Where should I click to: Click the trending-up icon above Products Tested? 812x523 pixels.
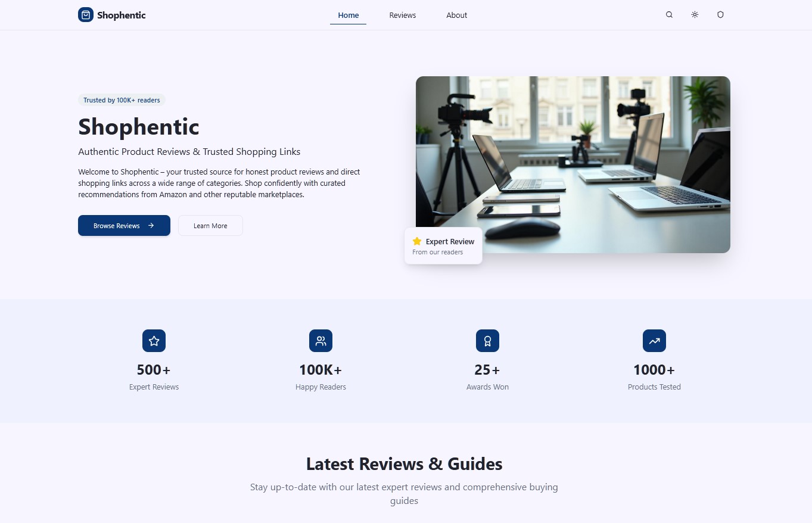(x=654, y=341)
